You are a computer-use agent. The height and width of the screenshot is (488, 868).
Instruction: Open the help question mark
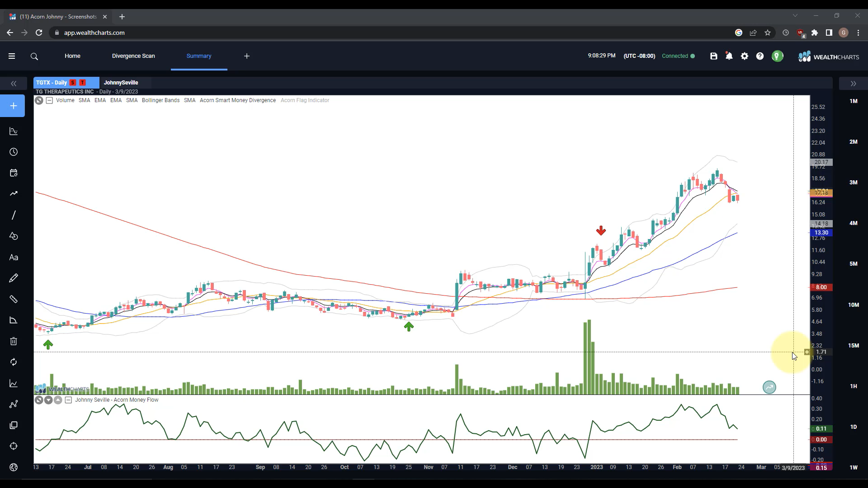pyautogui.click(x=760, y=56)
